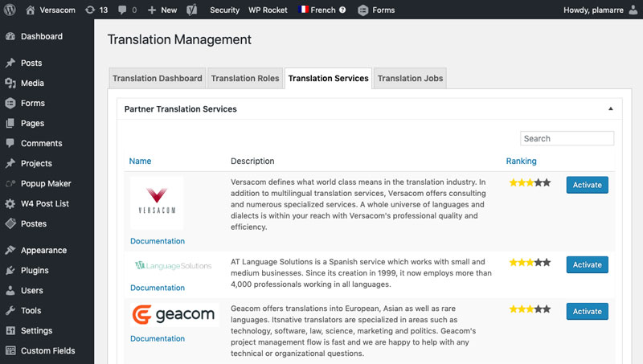Switch to the Translation Jobs tab

pyautogui.click(x=410, y=78)
